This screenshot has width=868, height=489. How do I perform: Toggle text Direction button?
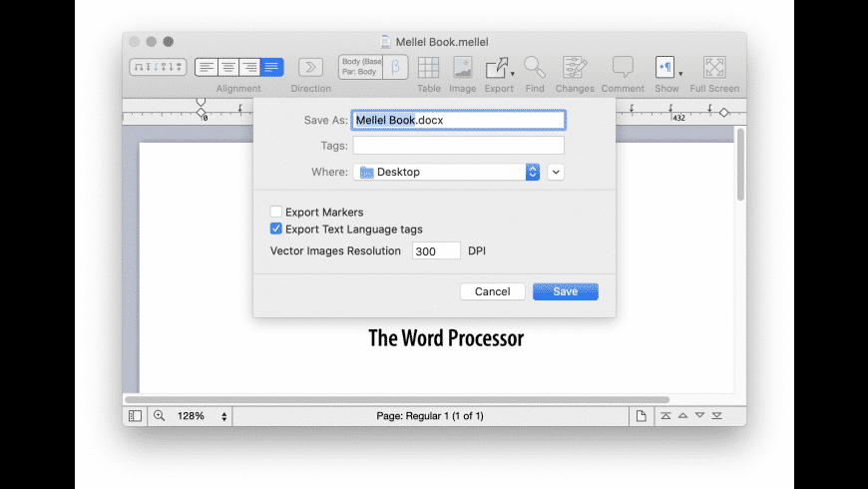click(x=310, y=67)
